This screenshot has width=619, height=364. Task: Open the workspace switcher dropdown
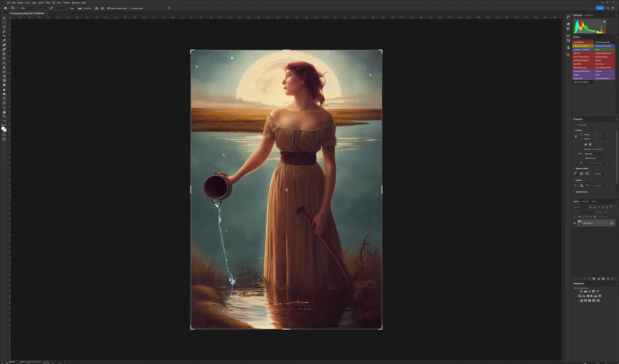[x=614, y=8]
